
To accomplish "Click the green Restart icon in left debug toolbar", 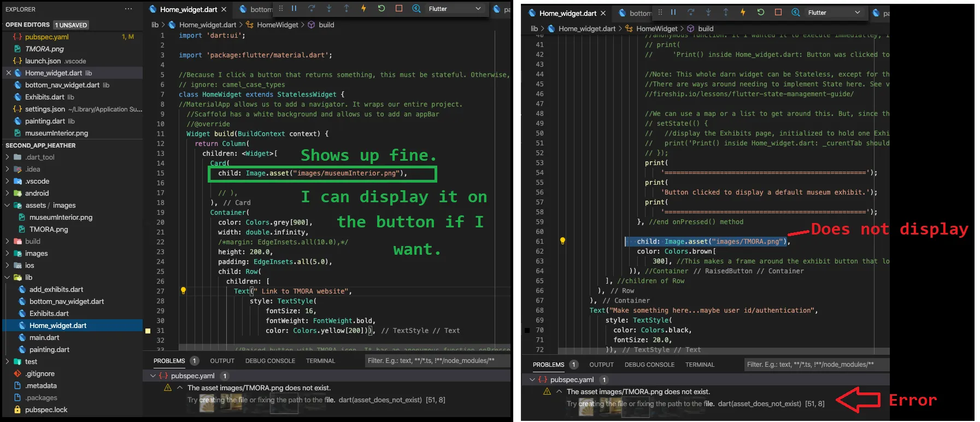I will [x=382, y=9].
